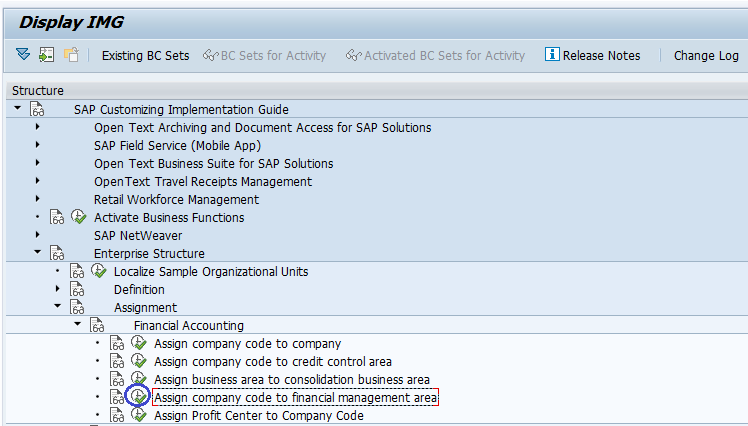
Task: Select Assignment text
Action: click(145, 308)
